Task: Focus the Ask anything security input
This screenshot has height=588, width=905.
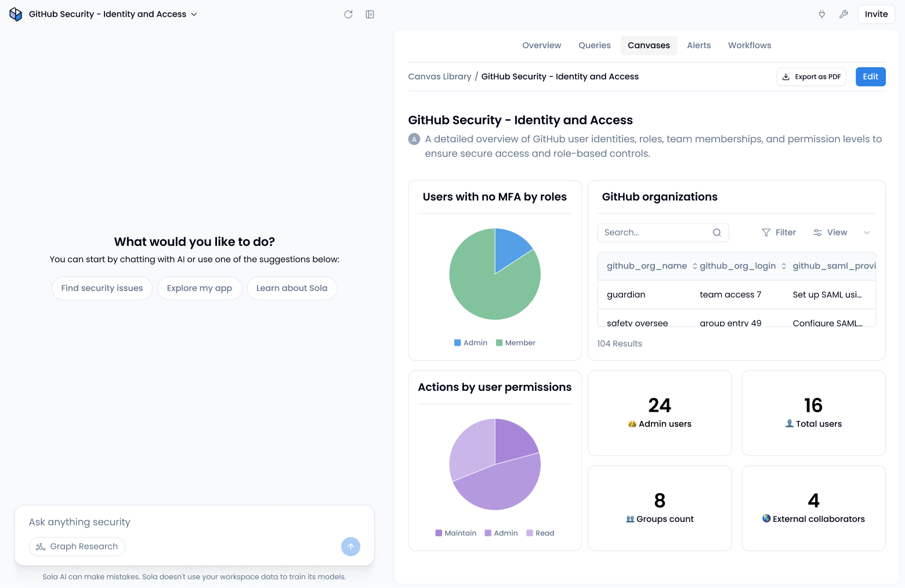Action: (194, 522)
